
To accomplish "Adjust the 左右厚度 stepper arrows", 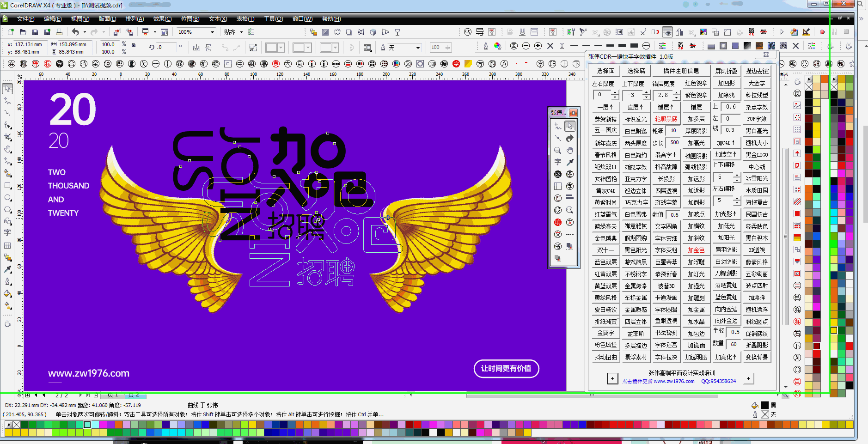I will [x=615, y=95].
